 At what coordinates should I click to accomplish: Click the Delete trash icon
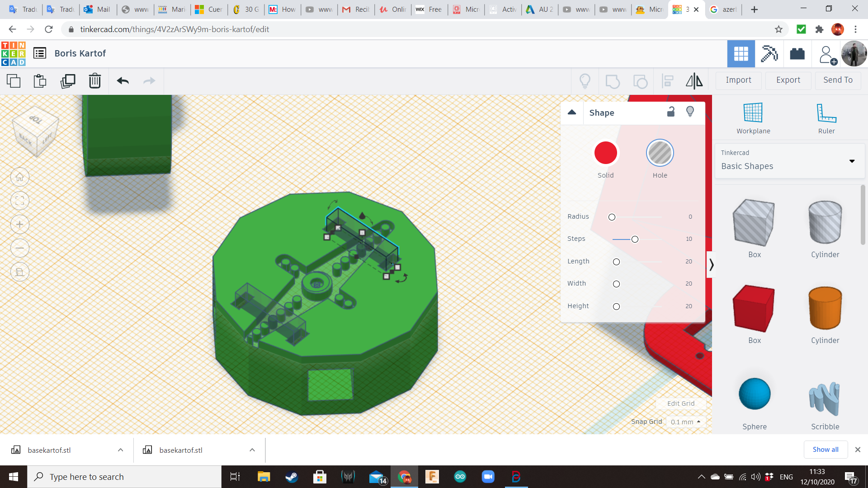(94, 81)
